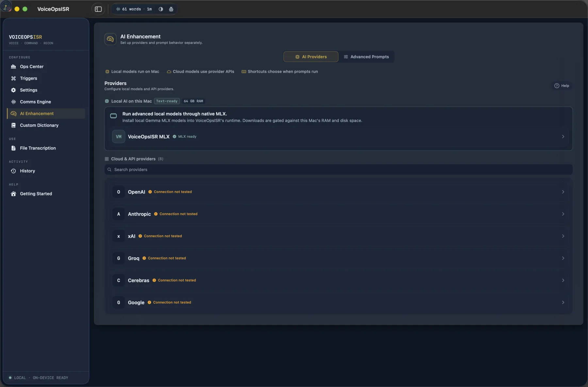Expand Anthropic provider row chevron
The height and width of the screenshot is (387, 588).
click(563, 214)
